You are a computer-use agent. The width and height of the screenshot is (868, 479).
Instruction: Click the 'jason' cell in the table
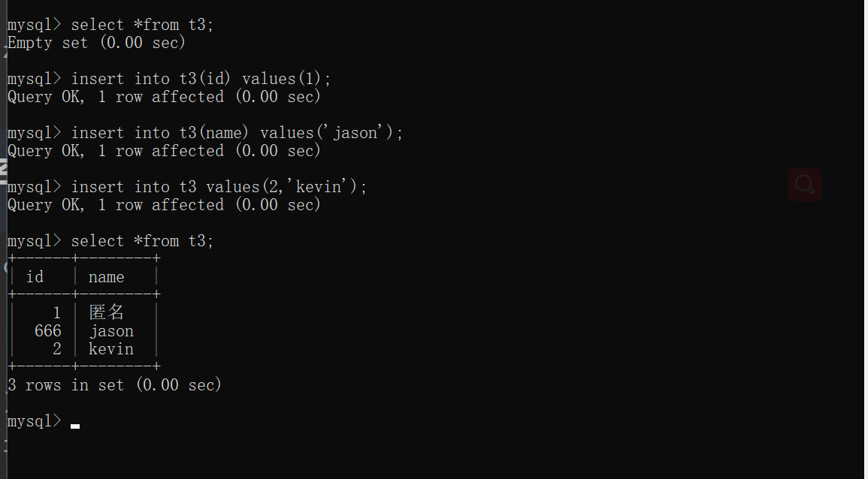111,331
